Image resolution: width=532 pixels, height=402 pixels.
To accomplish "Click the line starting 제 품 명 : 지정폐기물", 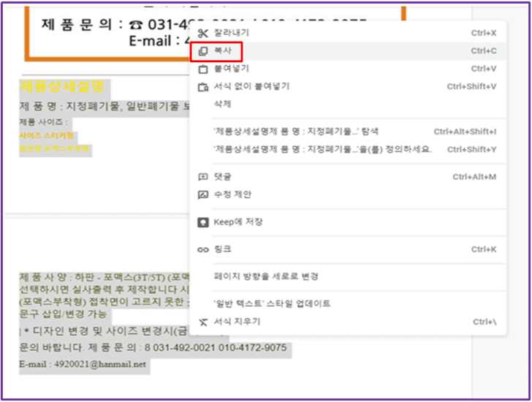I will pos(104,107).
